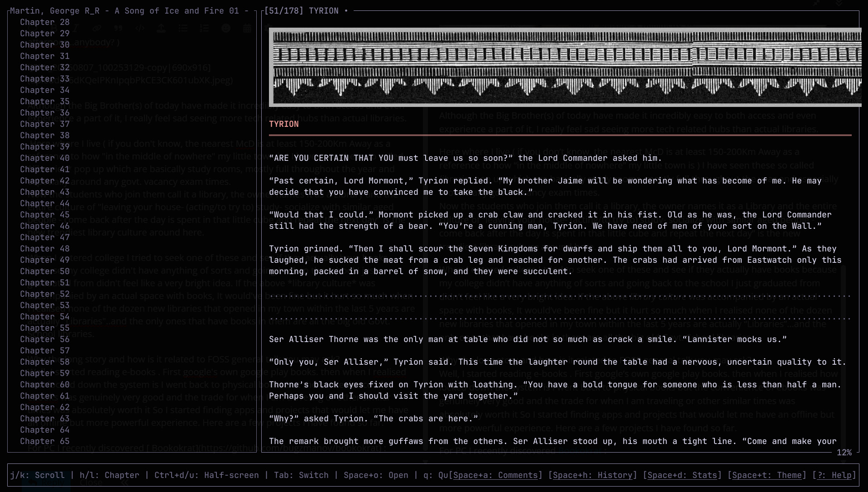
Task: Select Chapter 61 in the sidebar
Action: pos(45,396)
